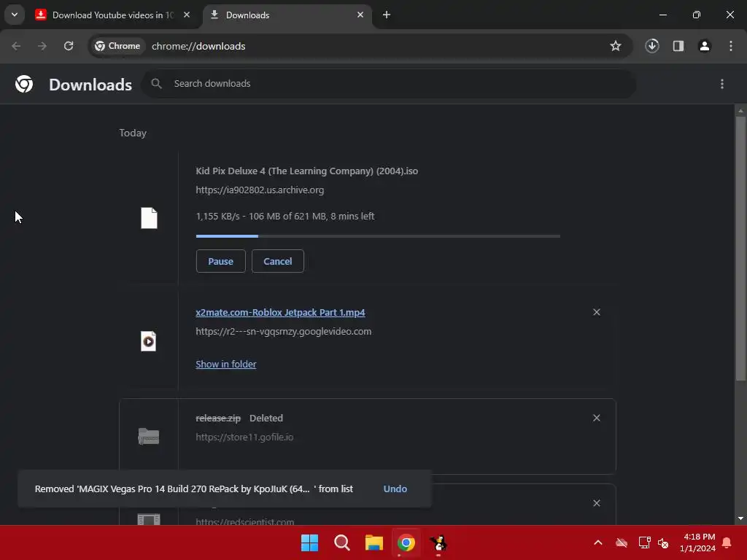Viewport: 747px width, 560px height.
Task: Go forward with the forward arrow
Action: click(x=42, y=46)
